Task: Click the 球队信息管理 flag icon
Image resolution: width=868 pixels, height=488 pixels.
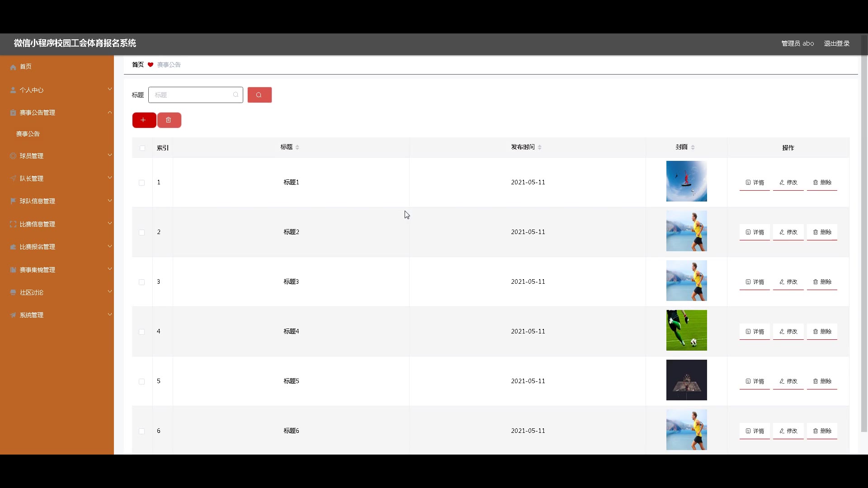Action: pyautogui.click(x=13, y=201)
